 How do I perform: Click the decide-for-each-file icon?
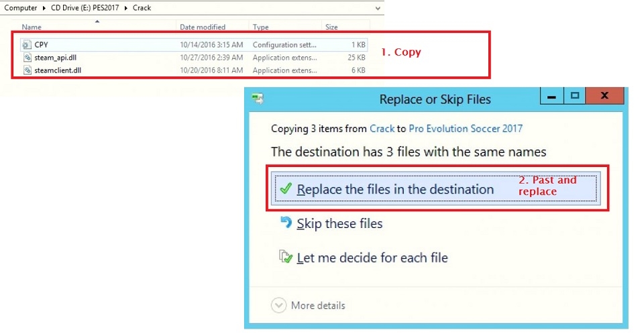point(286,257)
